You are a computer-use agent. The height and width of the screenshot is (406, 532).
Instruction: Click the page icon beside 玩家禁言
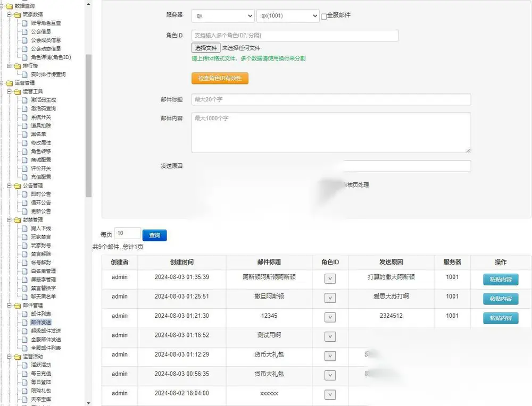point(24,237)
